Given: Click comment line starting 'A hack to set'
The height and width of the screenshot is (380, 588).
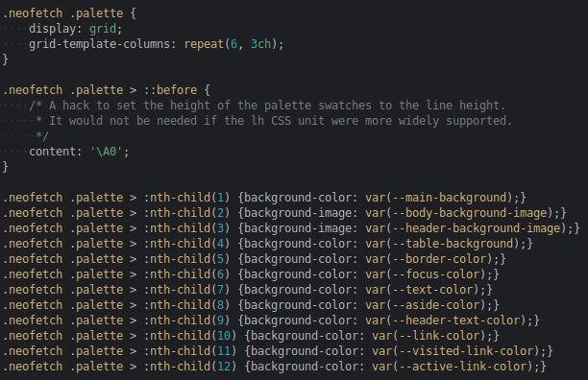Looking at the screenshot, I should [x=267, y=106].
